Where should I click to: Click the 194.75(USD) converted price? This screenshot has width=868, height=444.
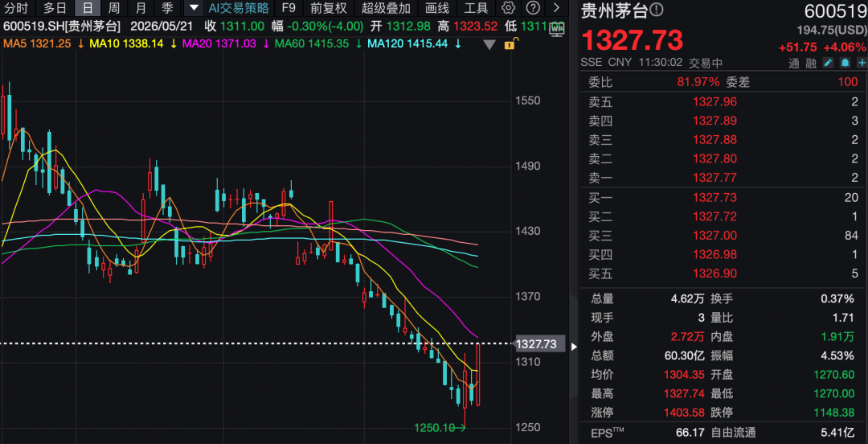click(x=832, y=30)
